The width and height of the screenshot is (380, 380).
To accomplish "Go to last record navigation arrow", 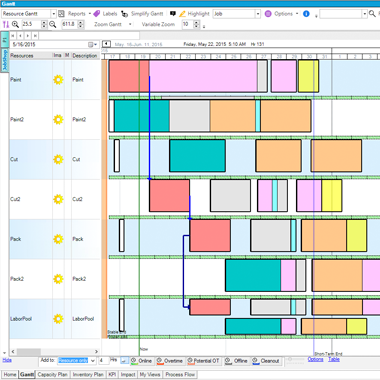I will 35,35.
